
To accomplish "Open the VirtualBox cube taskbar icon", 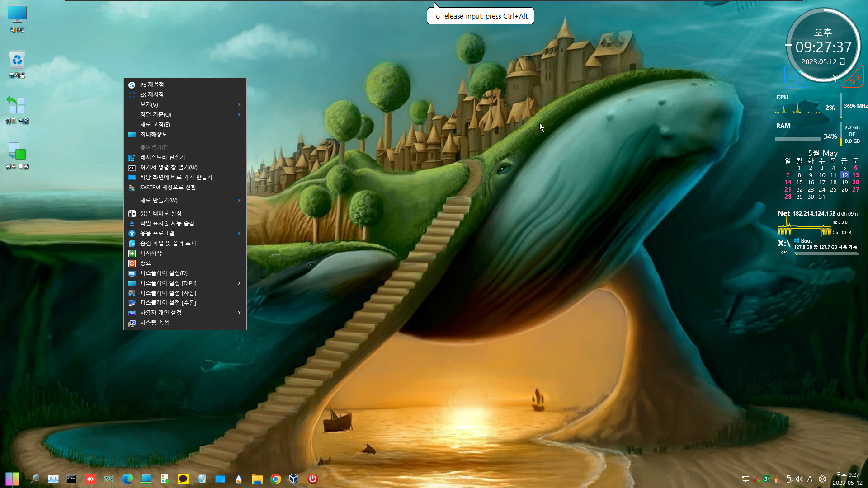I will (x=294, y=479).
